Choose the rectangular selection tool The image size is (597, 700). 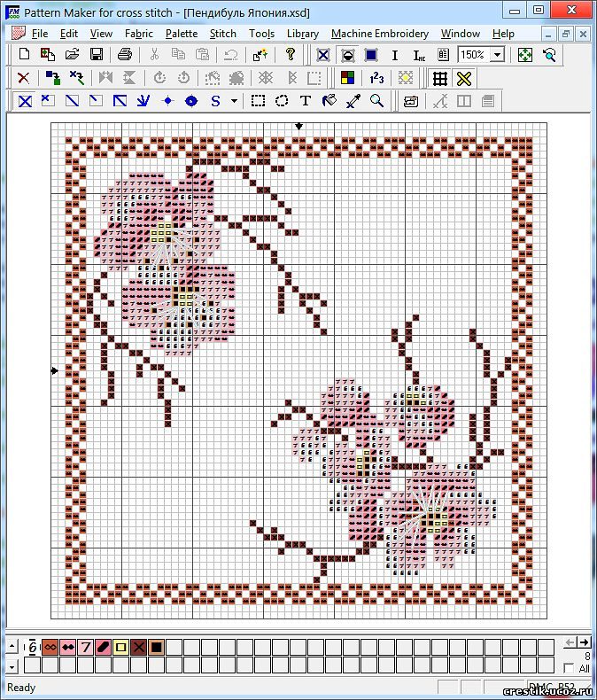tap(258, 101)
